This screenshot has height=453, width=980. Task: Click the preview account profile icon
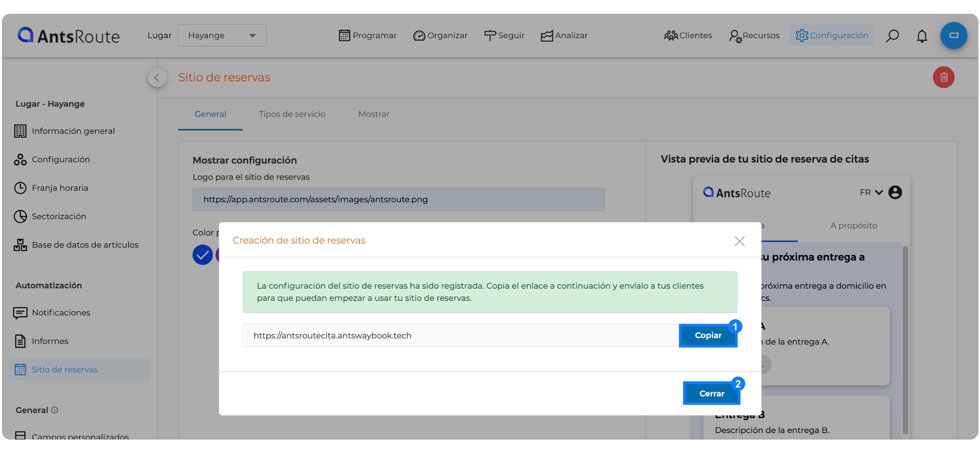(895, 192)
